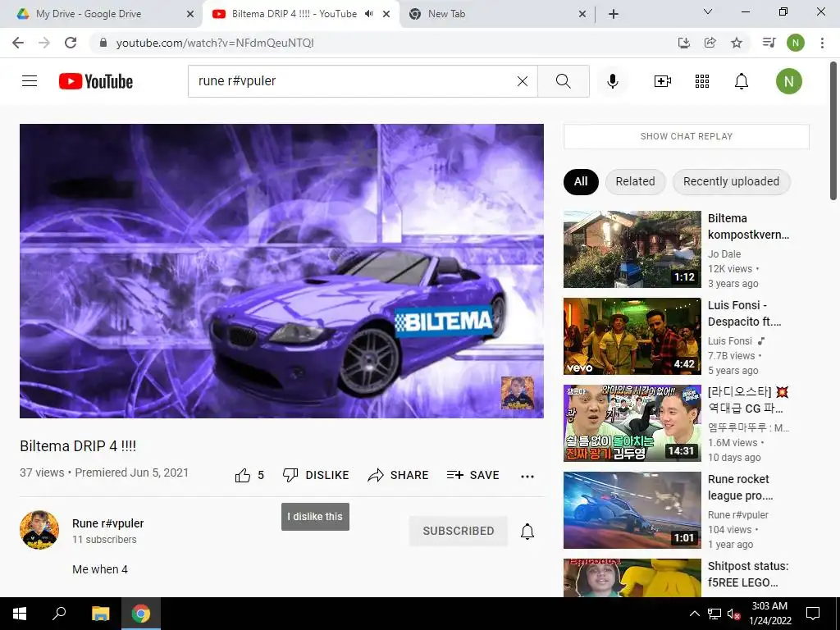The image size is (840, 630).
Task: Open Windows taskbar search
Action: point(59,614)
